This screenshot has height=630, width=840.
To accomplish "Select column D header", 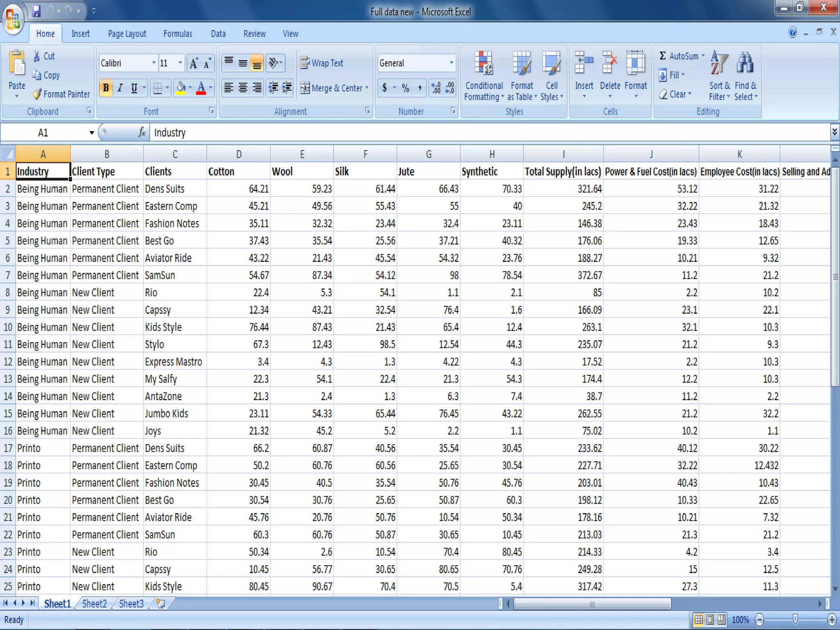I will coord(238,154).
